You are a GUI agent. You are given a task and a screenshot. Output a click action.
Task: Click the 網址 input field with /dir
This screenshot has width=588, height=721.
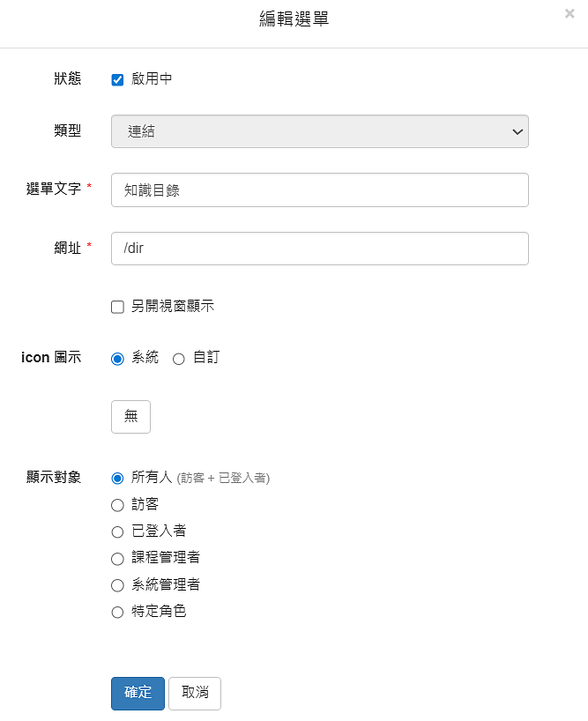(x=319, y=249)
